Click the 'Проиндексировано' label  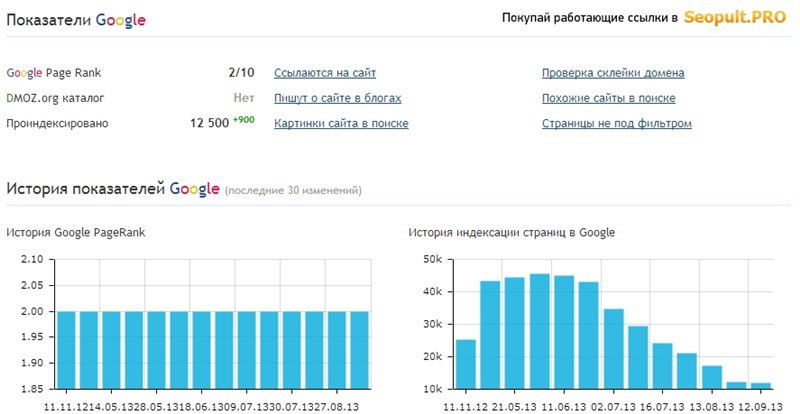(57, 124)
